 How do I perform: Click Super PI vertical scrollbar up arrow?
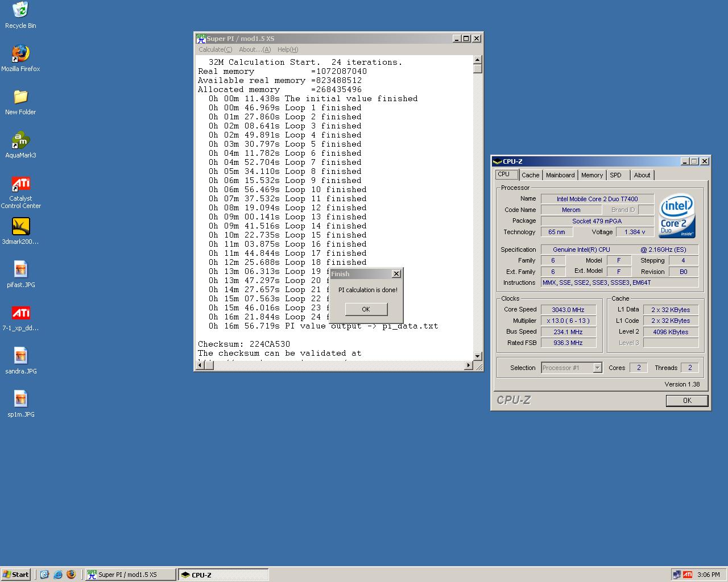478,60
